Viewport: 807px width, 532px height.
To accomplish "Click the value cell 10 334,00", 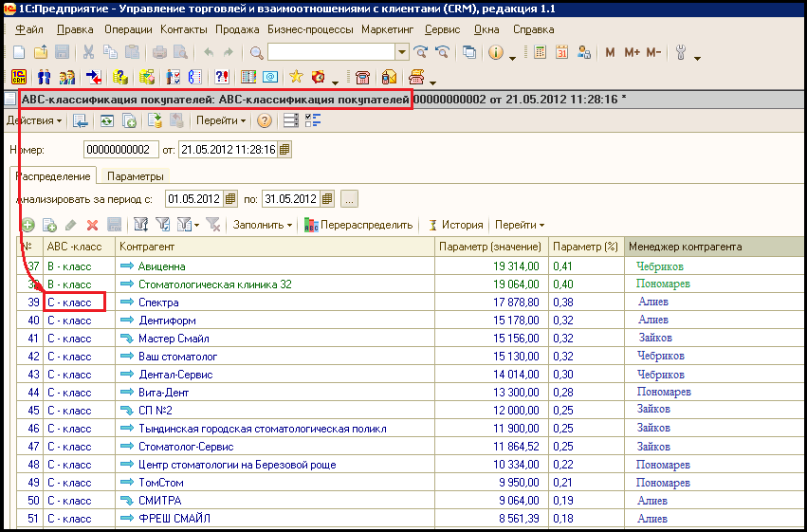I will pos(491,464).
